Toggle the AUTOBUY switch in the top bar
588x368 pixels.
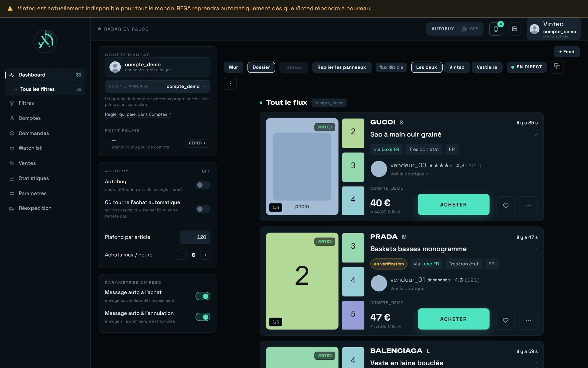click(x=464, y=29)
